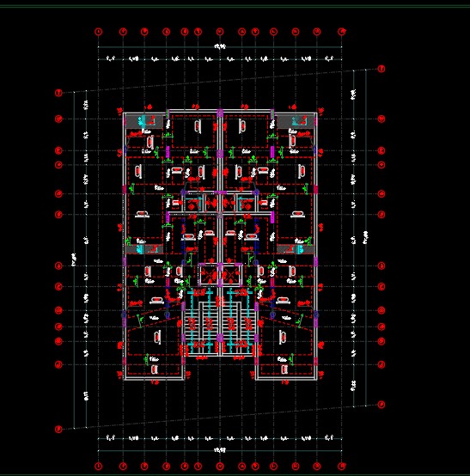Select the gray hatched area midway along the left wall
470x476 pixels.
[144, 249]
